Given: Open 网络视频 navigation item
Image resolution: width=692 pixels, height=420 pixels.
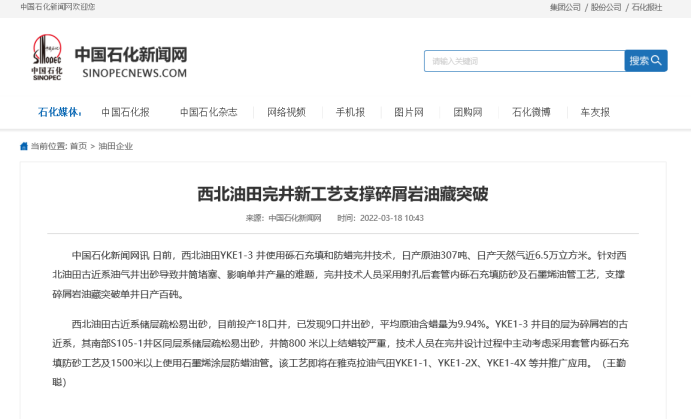Looking at the screenshot, I should click(286, 112).
